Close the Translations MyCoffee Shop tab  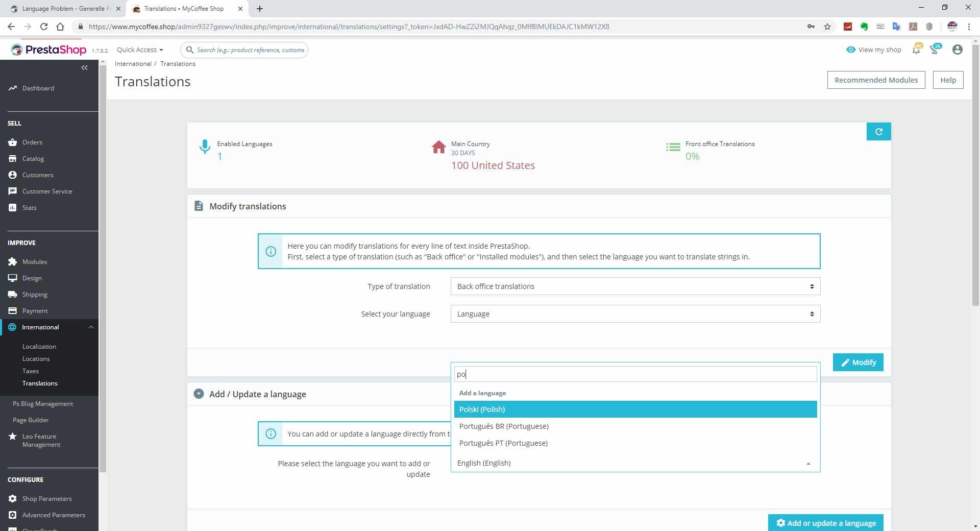(x=240, y=9)
